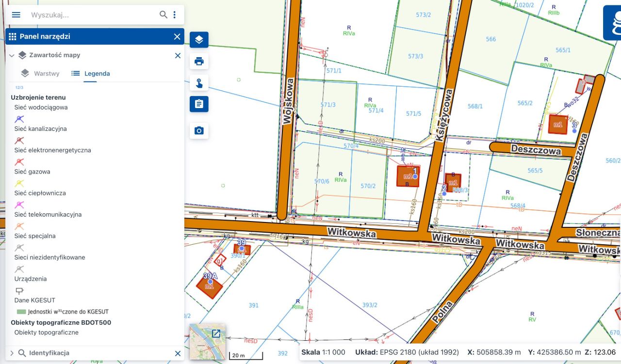Collapse the Zawartość mapy section
The width and height of the screenshot is (621, 364).
pyautogui.click(x=12, y=56)
